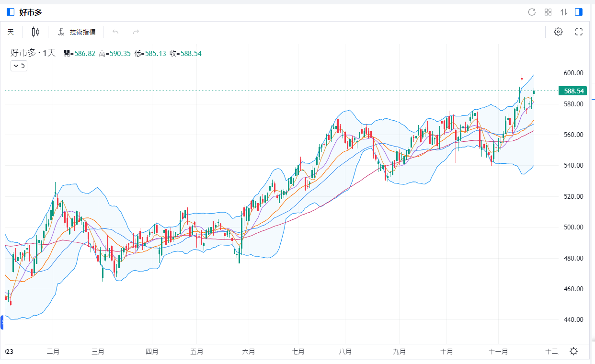Open the candlestick chart type selector
Viewport: 595px width, 364px height.
[35, 32]
